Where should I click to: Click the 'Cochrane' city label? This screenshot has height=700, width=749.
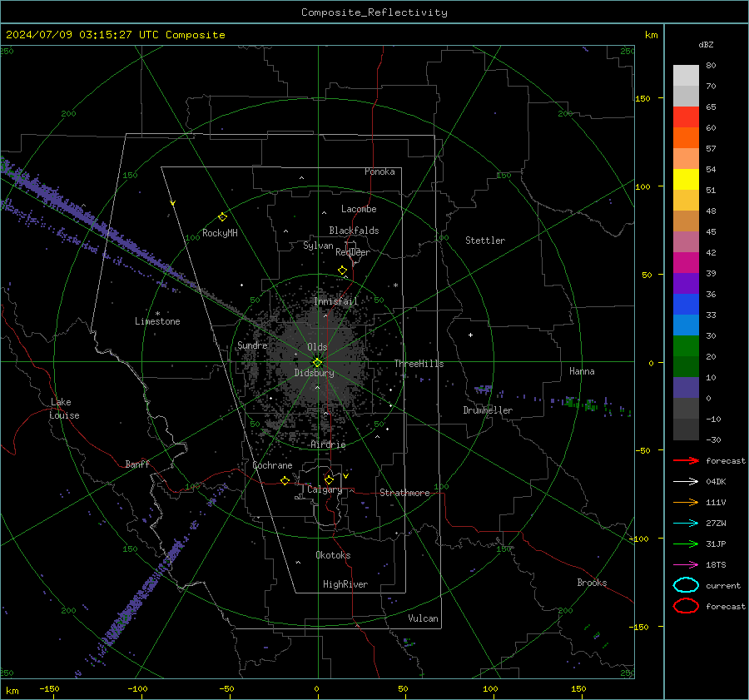coord(272,465)
